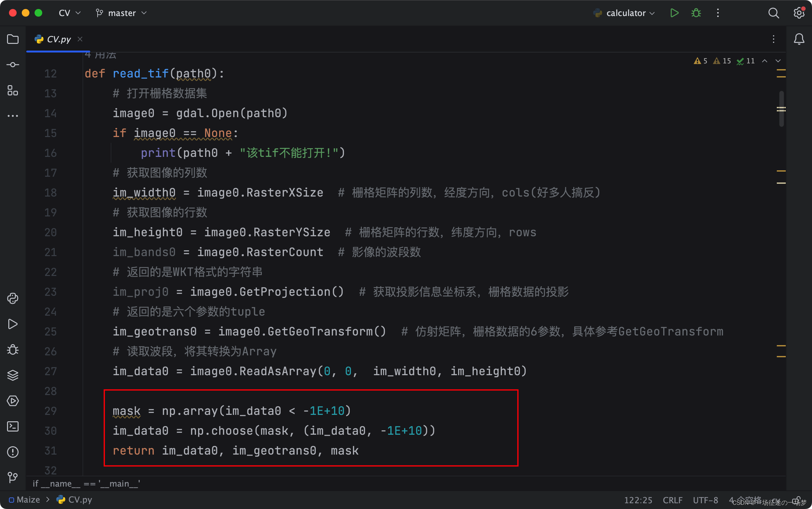The width and height of the screenshot is (812, 509).
Task: Open the calculator run configuration dropdown
Action: [x=624, y=13]
